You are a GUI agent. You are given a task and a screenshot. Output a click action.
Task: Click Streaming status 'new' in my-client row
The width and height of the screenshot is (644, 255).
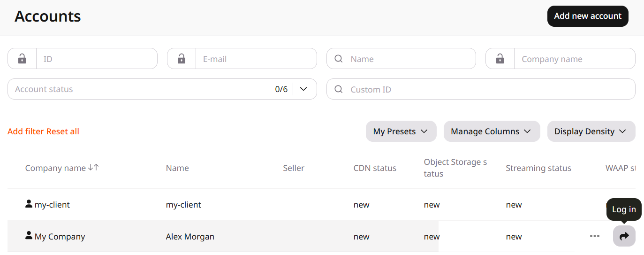514,205
